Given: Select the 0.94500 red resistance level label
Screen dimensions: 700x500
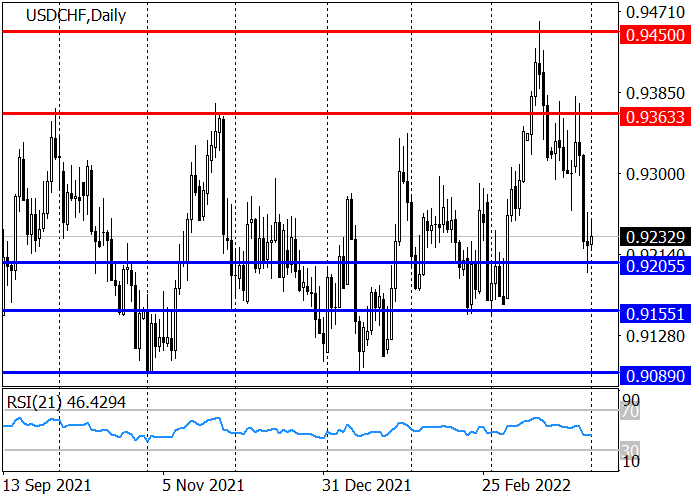Looking at the screenshot, I should 655,35.
